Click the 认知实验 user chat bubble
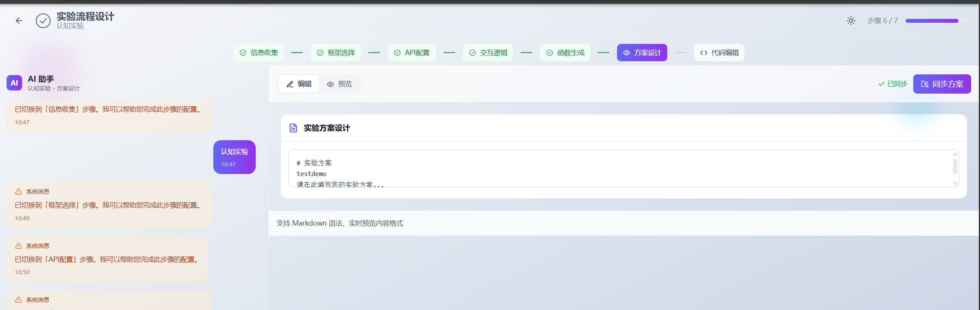 click(x=234, y=157)
